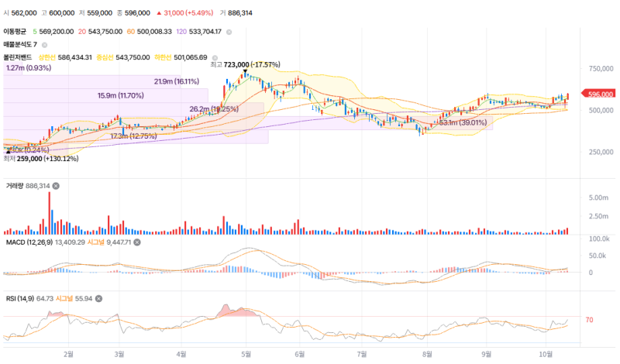Click the closing price 종 596,000
This screenshot has width=620, height=364.
(x=133, y=13)
